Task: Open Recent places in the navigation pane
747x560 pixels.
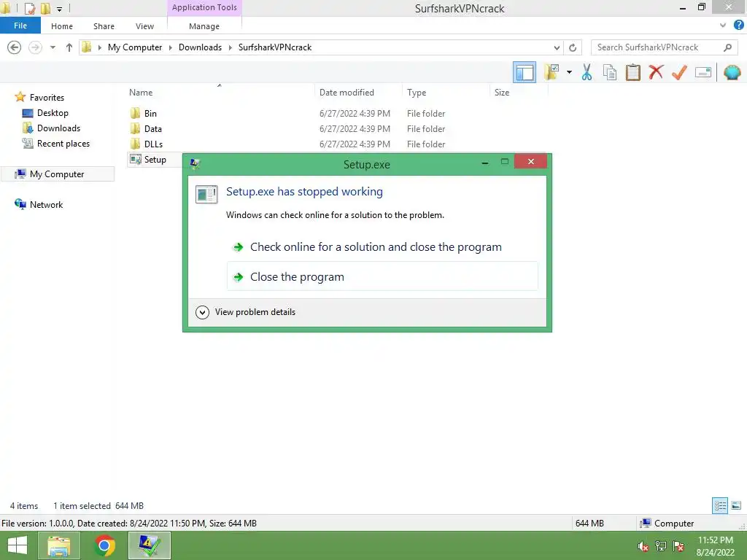Action: pyautogui.click(x=63, y=144)
